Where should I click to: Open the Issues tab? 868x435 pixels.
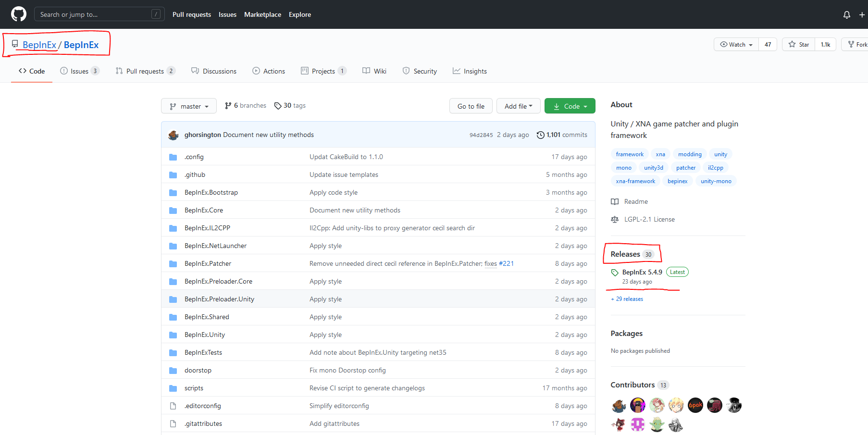[80, 71]
